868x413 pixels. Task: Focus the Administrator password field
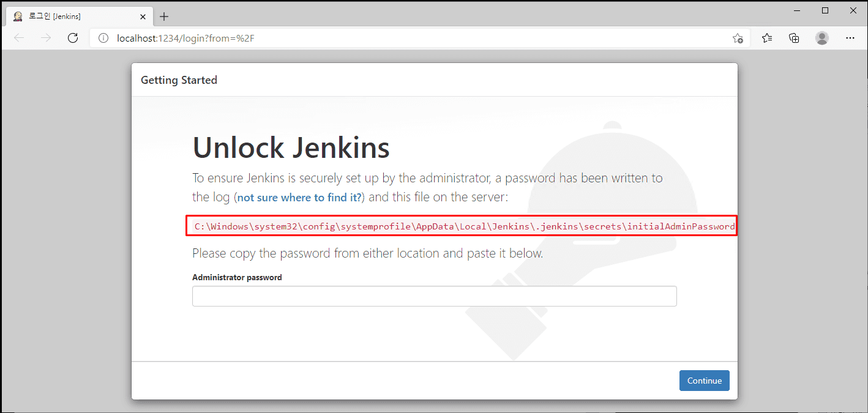coord(434,296)
